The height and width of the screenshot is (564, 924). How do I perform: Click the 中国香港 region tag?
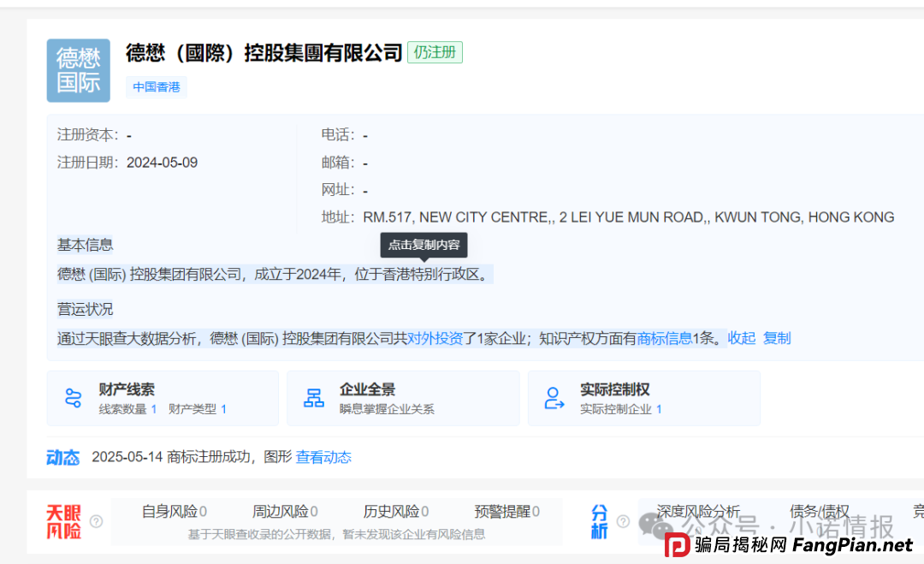pyautogui.click(x=156, y=87)
